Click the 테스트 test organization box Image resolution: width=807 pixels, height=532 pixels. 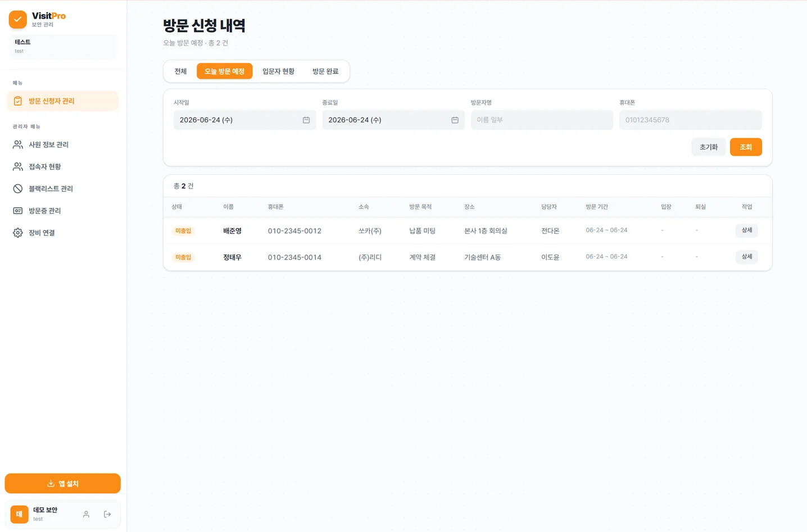coord(63,46)
